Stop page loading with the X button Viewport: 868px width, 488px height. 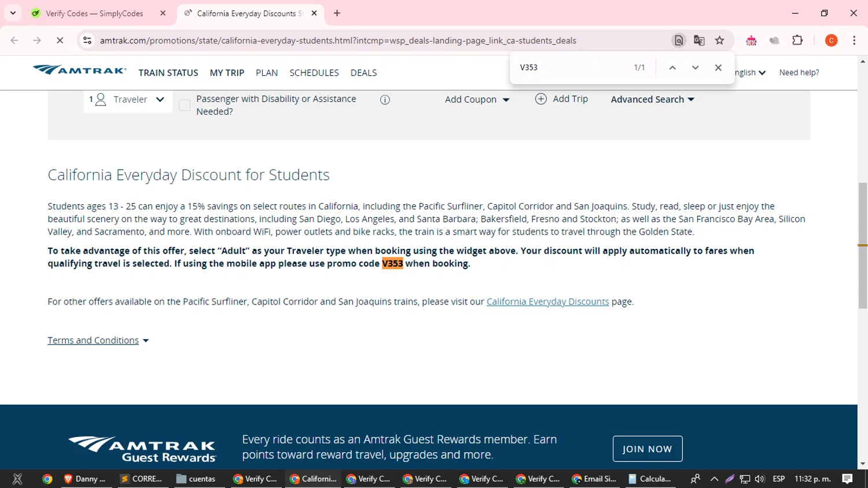60,41
